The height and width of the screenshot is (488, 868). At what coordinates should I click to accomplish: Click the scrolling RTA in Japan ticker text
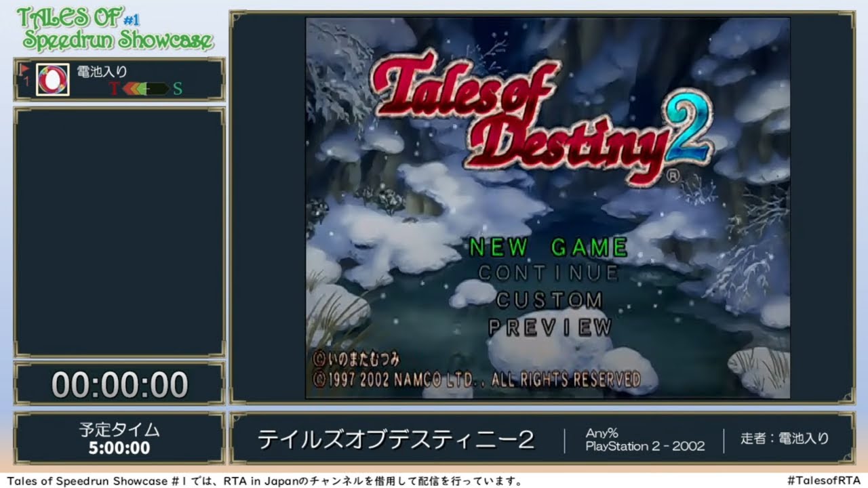pyautogui.click(x=264, y=481)
